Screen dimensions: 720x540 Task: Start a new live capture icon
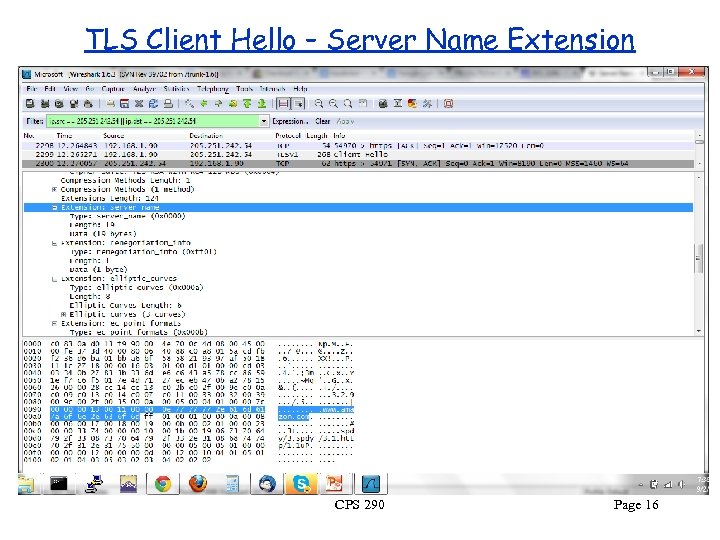point(59,104)
